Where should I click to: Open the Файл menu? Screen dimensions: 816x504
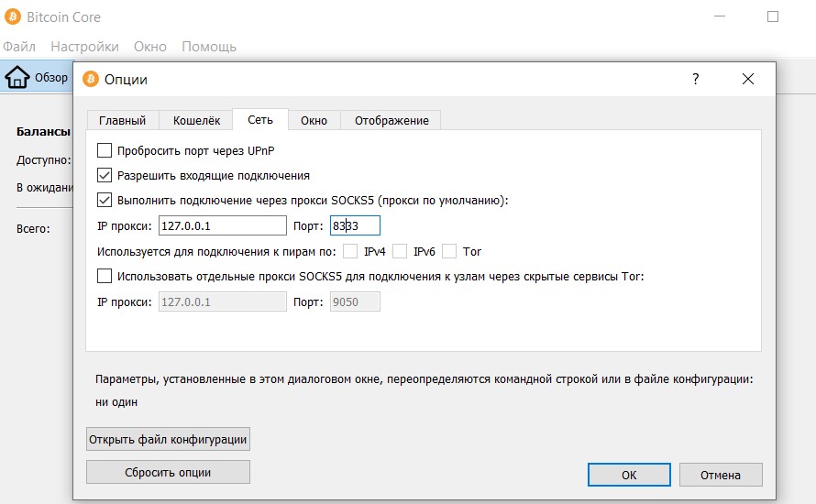(x=19, y=47)
